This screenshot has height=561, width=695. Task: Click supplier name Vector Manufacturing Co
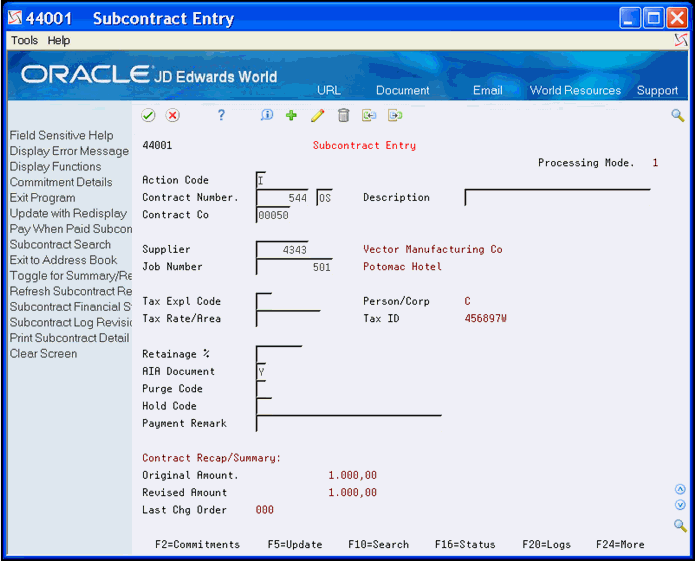coord(433,249)
